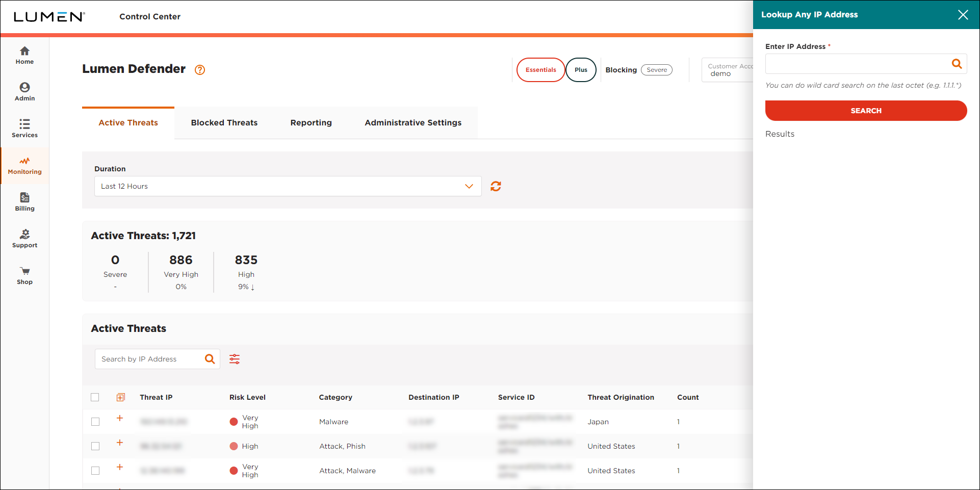Open the Services list in the sidebar
Screen dimensions: 980x490
tap(24, 129)
